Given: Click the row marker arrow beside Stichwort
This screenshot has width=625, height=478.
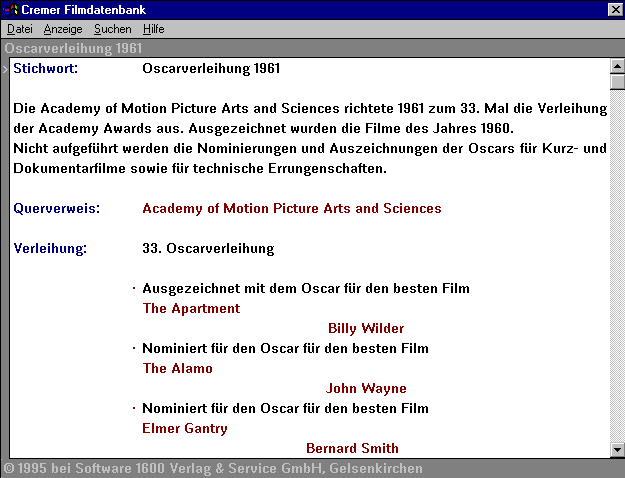Looking at the screenshot, I should 5,69.
